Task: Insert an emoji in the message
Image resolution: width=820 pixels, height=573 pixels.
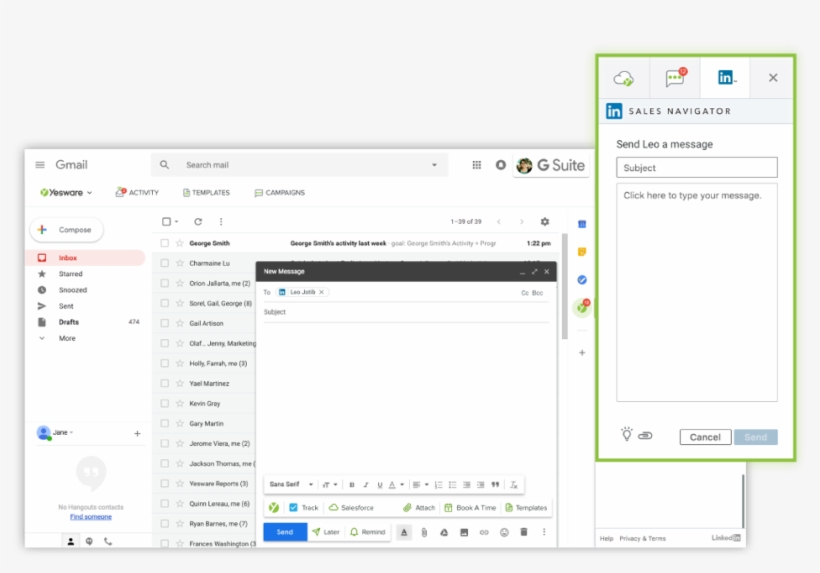Action: point(504,532)
